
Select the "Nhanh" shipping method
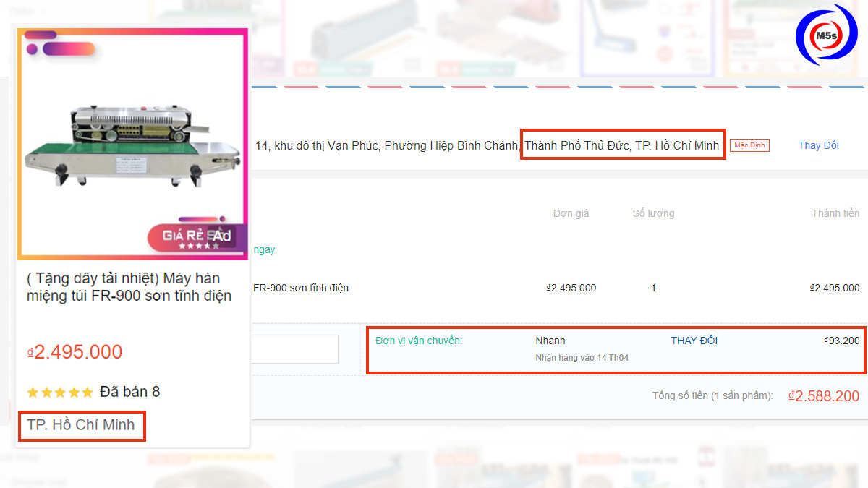pos(550,341)
